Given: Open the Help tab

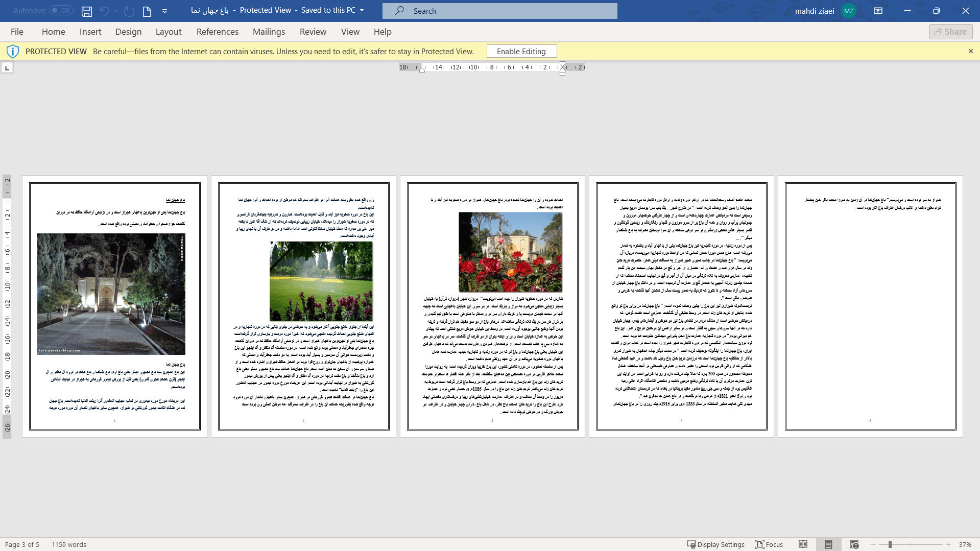Looking at the screenshot, I should click(383, 32).
